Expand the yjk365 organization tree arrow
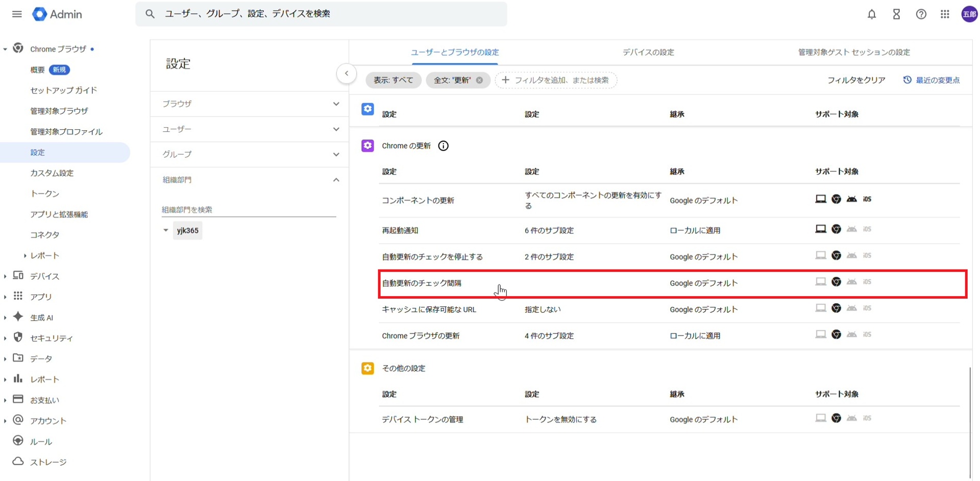Image resolution: width=980 pixels, height=481 pixels. point(165,230)
